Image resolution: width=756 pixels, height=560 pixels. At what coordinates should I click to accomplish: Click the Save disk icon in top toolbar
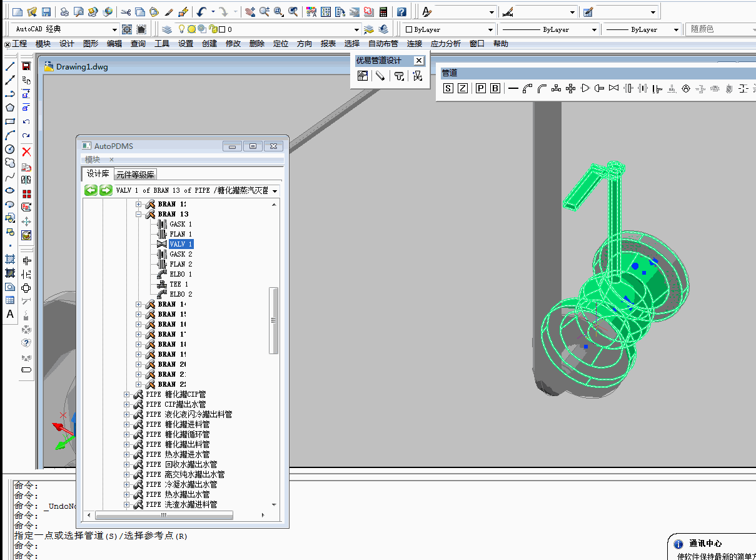pyautogui.click(x=46, y=12)
